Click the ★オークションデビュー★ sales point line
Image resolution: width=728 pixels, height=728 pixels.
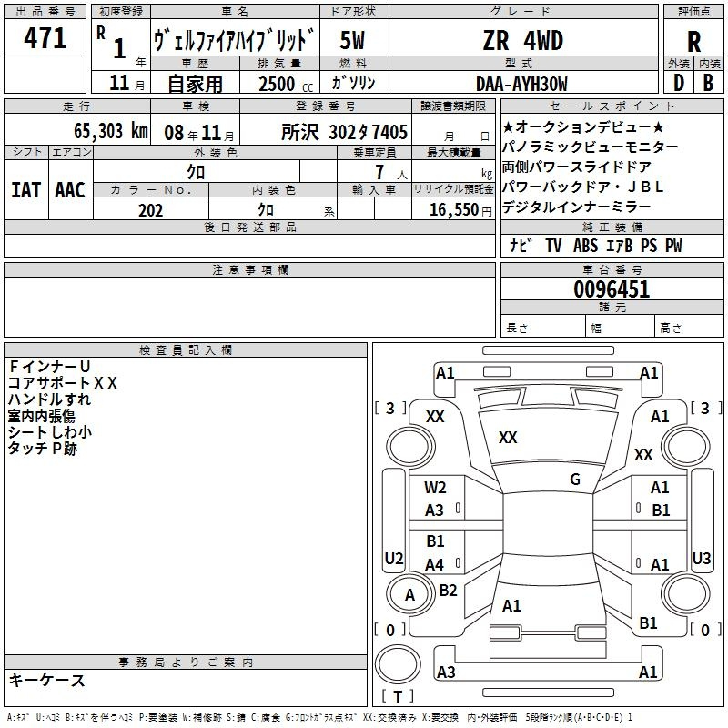(x=583, y=126)
